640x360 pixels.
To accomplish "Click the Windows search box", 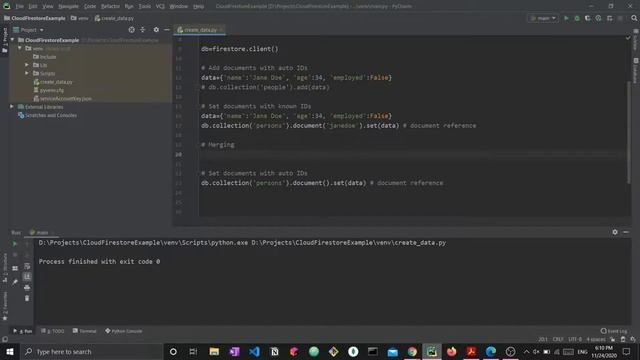I will [x=91, y=351].
